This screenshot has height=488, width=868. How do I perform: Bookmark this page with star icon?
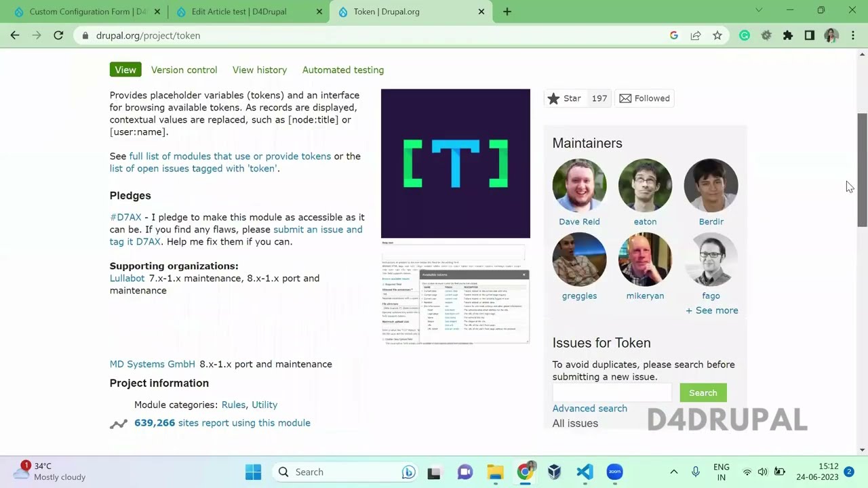click(717, 35)
